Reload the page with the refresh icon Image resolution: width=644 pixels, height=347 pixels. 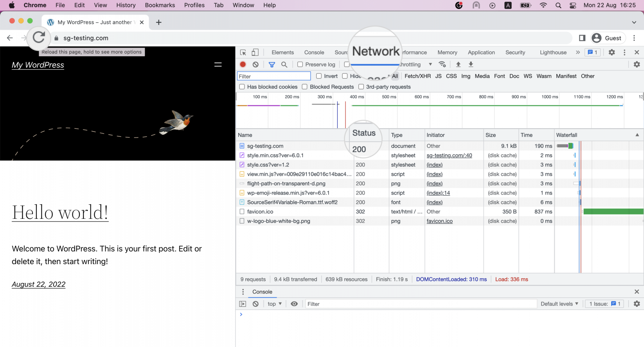click(x=39, y=38)
